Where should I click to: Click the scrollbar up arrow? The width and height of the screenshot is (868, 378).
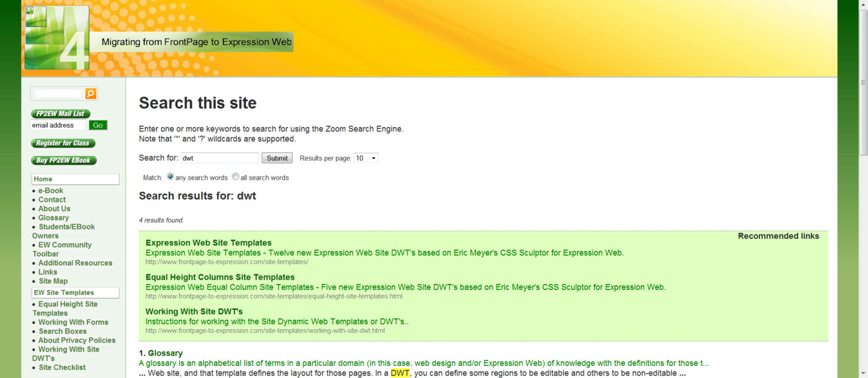click(863, 4)
